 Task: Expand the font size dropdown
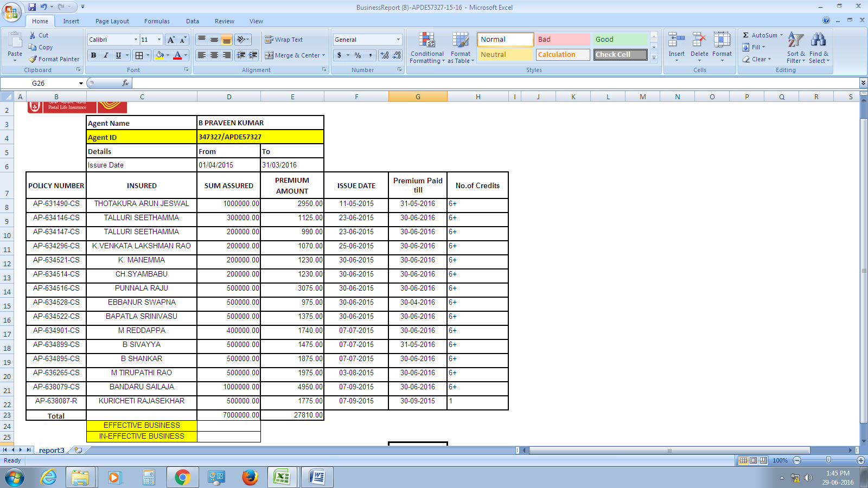click(159, 40)
